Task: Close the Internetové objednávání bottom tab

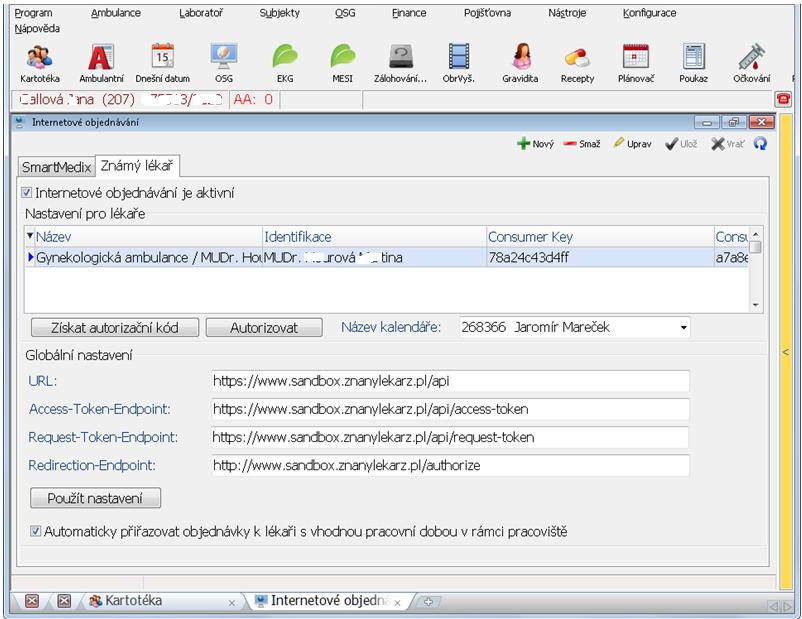Action: point(397,603)
